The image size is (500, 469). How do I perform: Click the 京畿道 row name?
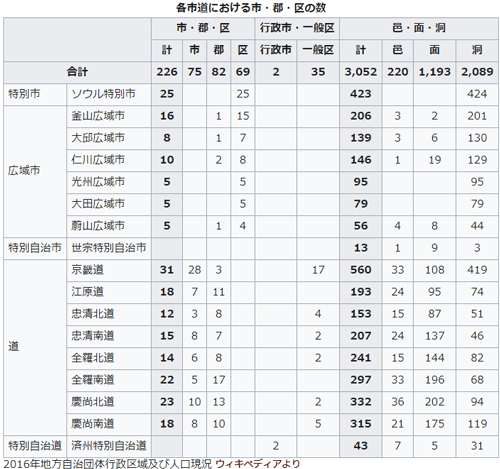[x=87, y=270]
